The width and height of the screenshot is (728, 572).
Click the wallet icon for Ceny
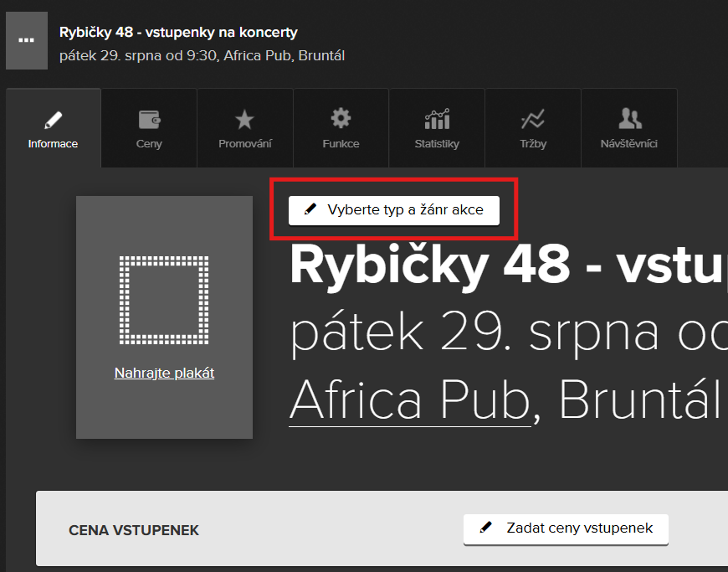click(149, 119)
